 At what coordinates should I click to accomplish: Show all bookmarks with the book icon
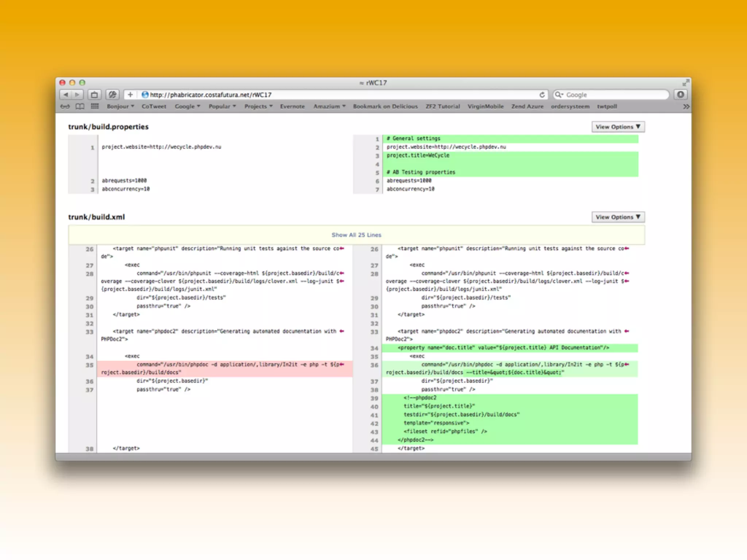pyautogui.click(x=80, y=106)
